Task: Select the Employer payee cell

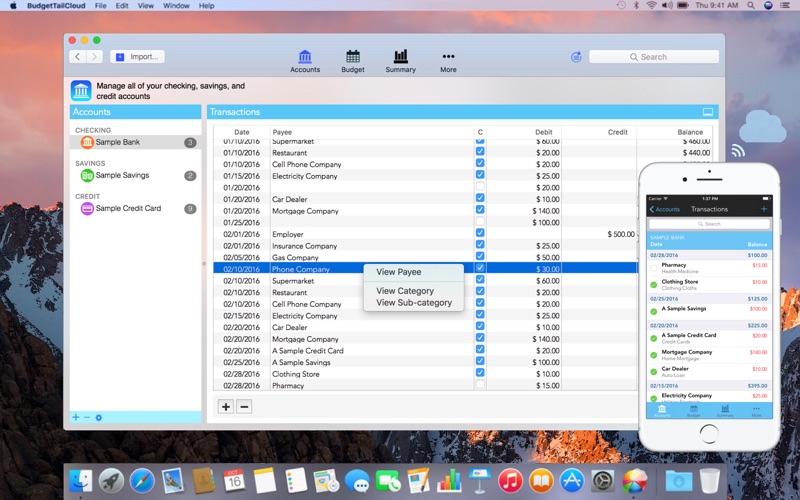Action: pyautogui.click(x=288, y=234)
